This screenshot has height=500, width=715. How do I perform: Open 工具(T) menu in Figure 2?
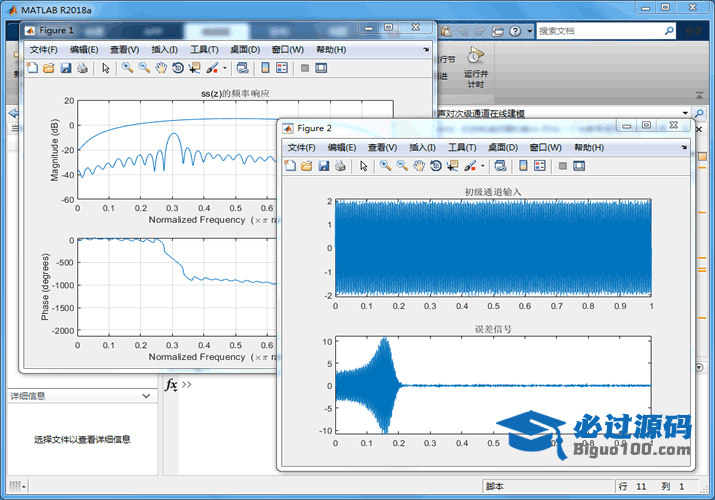pyautogui.click(x=462, y=148)
